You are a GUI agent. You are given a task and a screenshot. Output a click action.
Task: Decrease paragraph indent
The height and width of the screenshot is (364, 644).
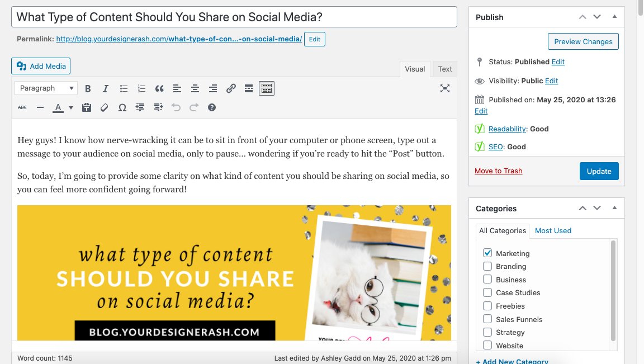(x=140, y=108)
